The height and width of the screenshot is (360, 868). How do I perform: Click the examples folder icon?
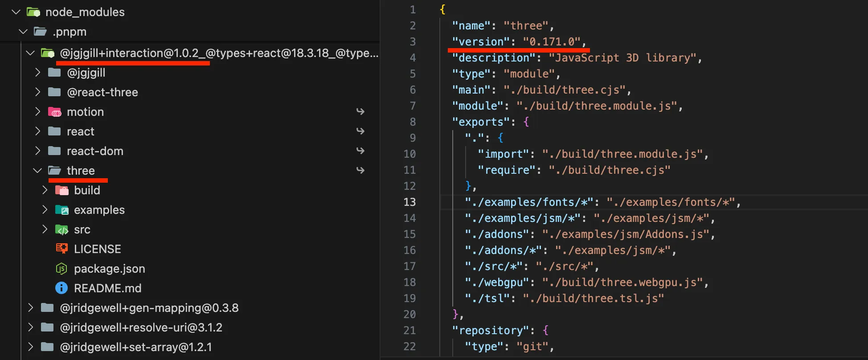61,210
